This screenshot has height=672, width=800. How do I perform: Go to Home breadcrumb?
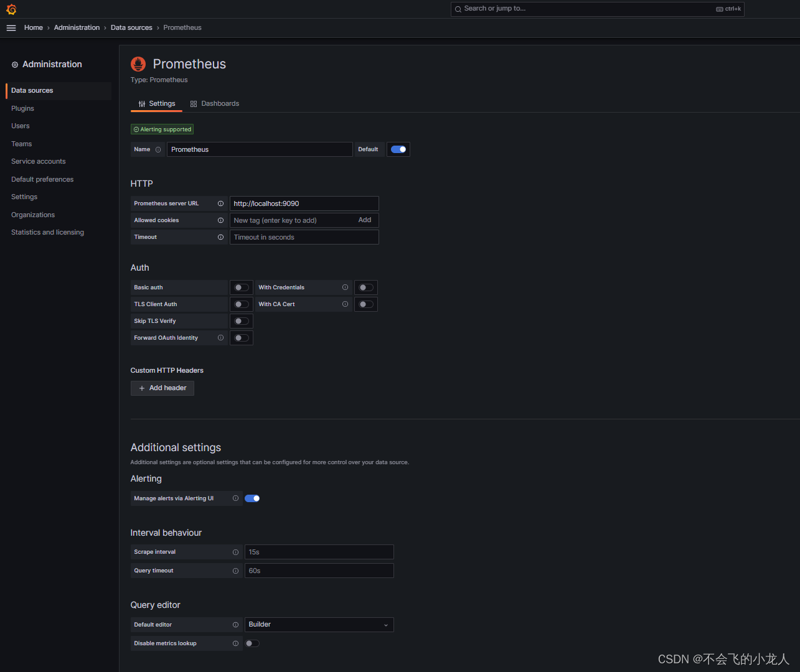(x=34, y=28)
